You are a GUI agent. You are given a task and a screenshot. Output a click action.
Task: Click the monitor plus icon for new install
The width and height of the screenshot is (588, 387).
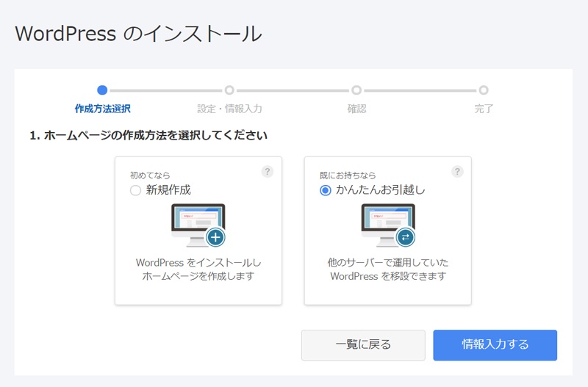198,225
